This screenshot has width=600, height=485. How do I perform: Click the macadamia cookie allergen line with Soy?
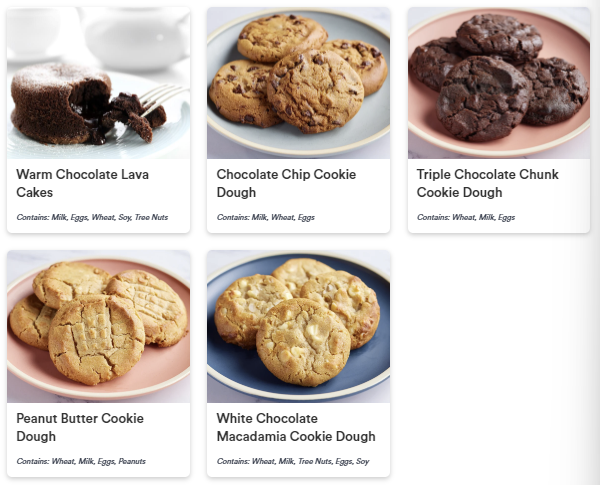point(293,461)
